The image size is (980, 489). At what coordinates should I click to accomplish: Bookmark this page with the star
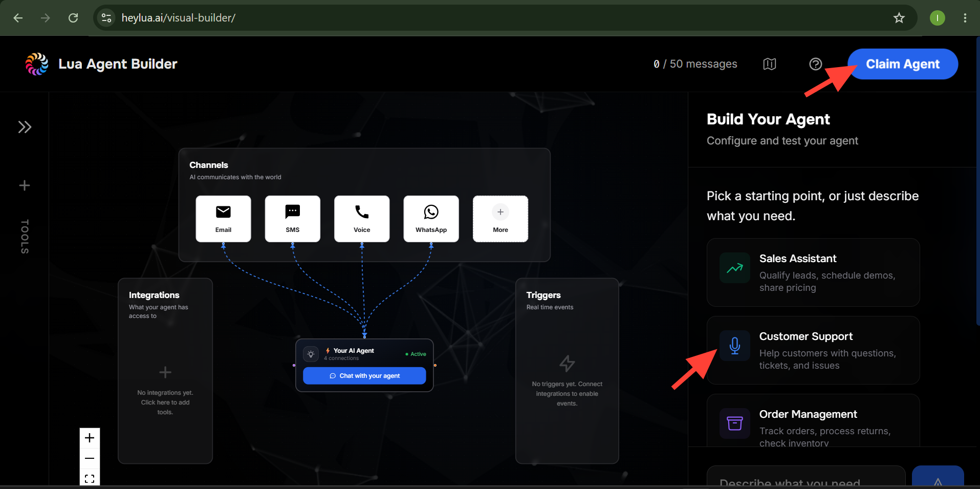[x=899, y=18]
